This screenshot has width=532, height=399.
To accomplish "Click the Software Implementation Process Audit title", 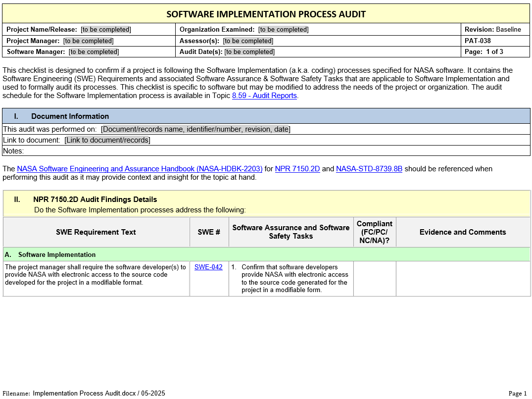I will (x=266, y=14).
